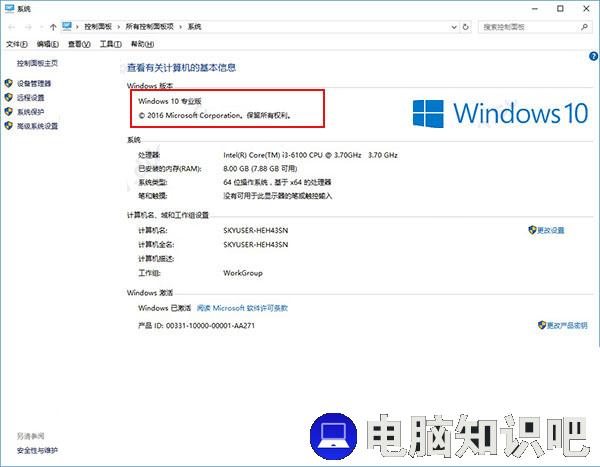Click 64 位操作系统 system type value

[277, 182]
